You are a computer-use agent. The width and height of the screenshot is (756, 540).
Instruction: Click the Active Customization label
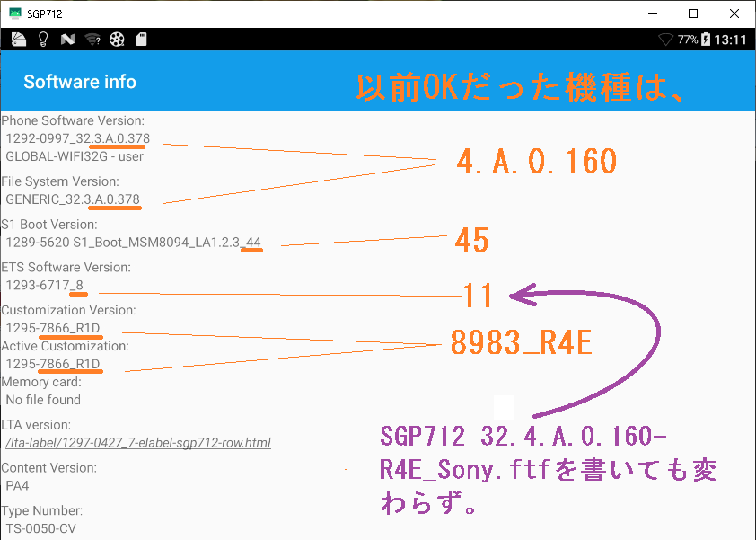point(65,346)
